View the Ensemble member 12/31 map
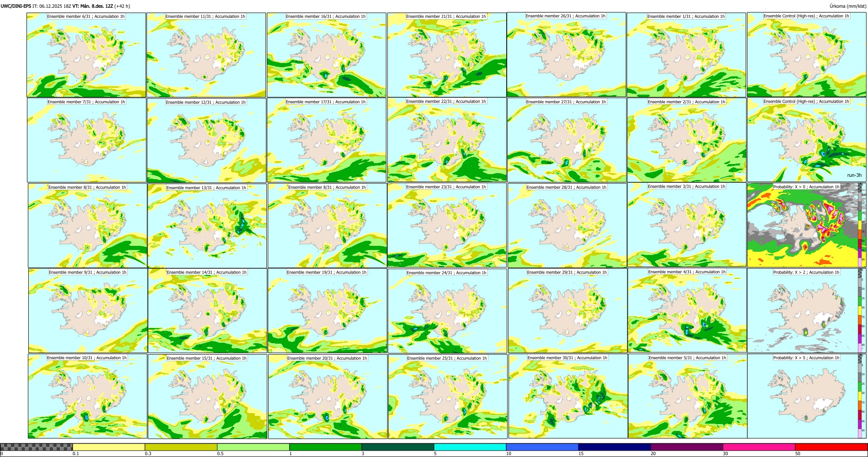Image resolution: width=868 pixels, height=457 pixels. click(206, 140)
